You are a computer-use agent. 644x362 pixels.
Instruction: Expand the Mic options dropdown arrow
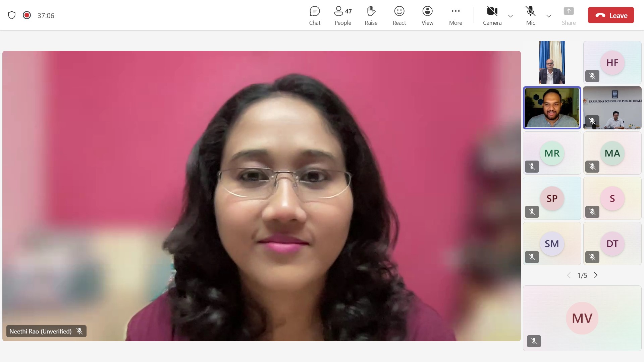[549, 16]
